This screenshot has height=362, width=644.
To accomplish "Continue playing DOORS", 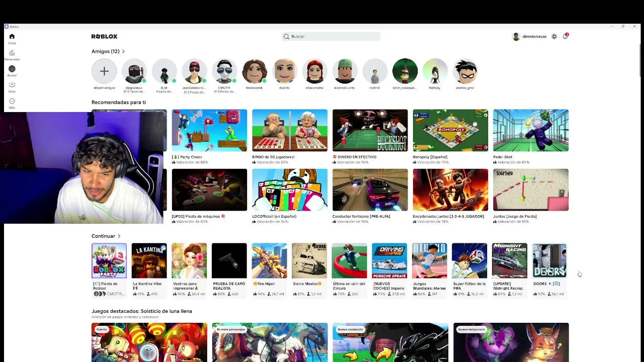I will pos(549,260).
